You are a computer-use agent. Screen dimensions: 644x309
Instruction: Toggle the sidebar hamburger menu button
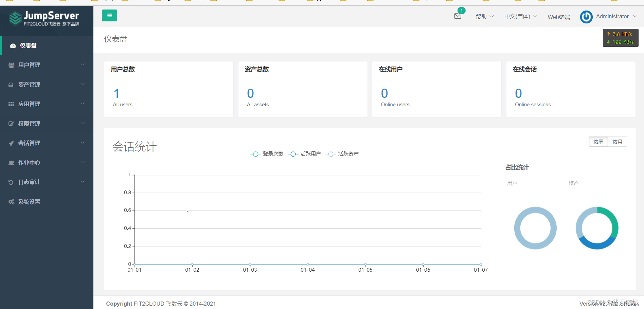point(109,16)
